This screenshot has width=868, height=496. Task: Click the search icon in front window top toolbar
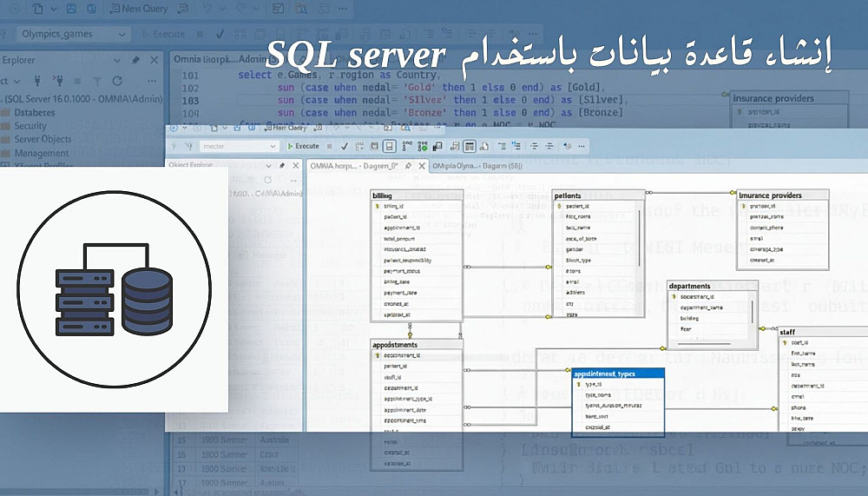[405, 128]
